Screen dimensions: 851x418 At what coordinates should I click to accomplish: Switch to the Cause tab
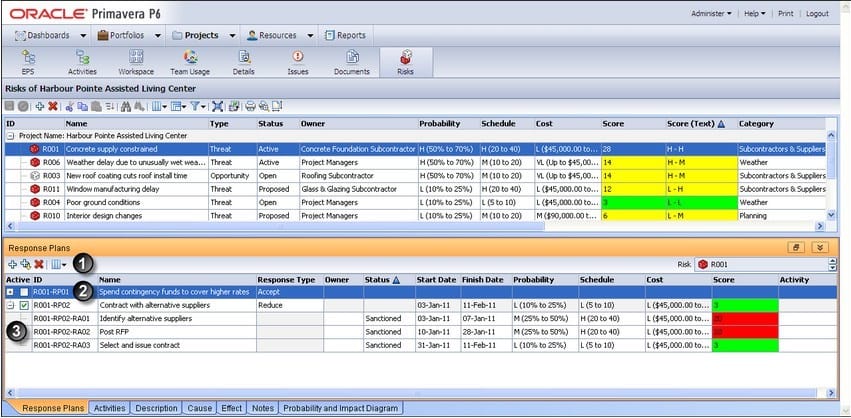pos(198,408)
